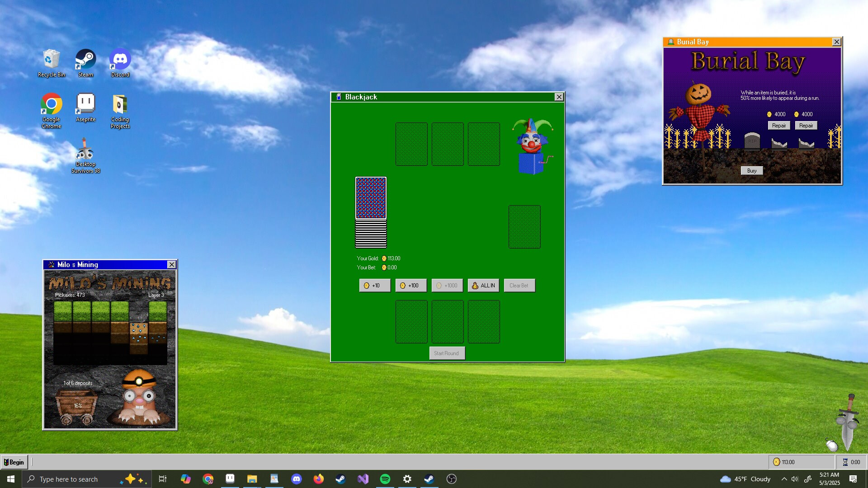Open the Begin start menu

pos(14,462)
